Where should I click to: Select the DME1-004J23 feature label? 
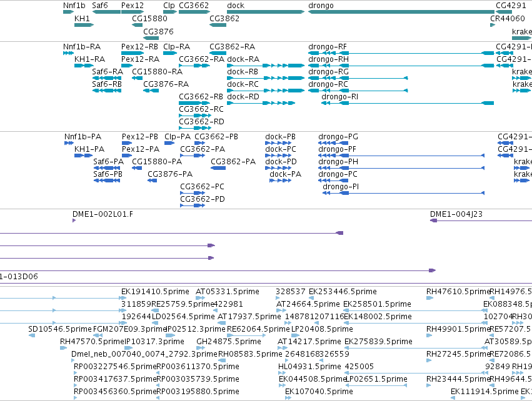tap(456, 214)
